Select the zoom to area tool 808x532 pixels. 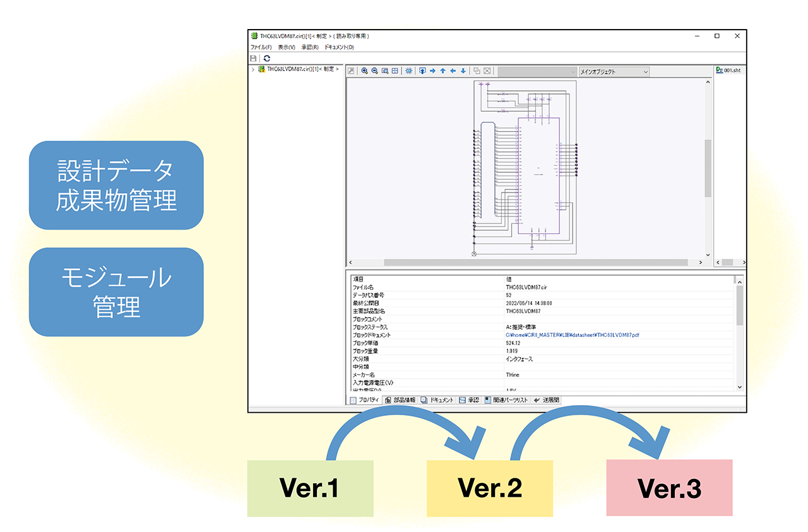pos(384,71)
